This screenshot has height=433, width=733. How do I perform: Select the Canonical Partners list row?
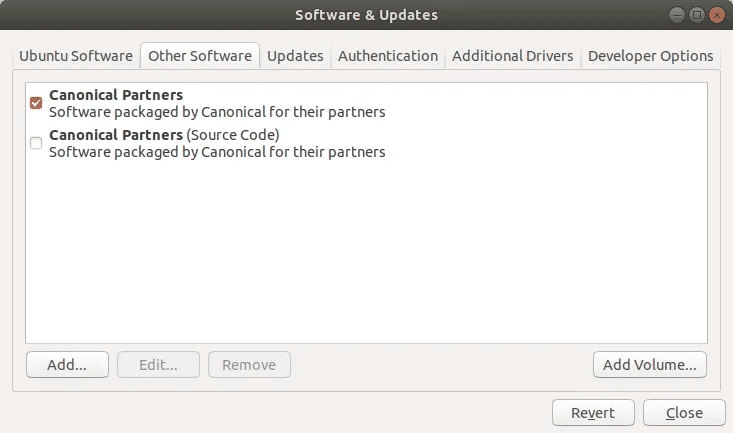click(366, 103)
